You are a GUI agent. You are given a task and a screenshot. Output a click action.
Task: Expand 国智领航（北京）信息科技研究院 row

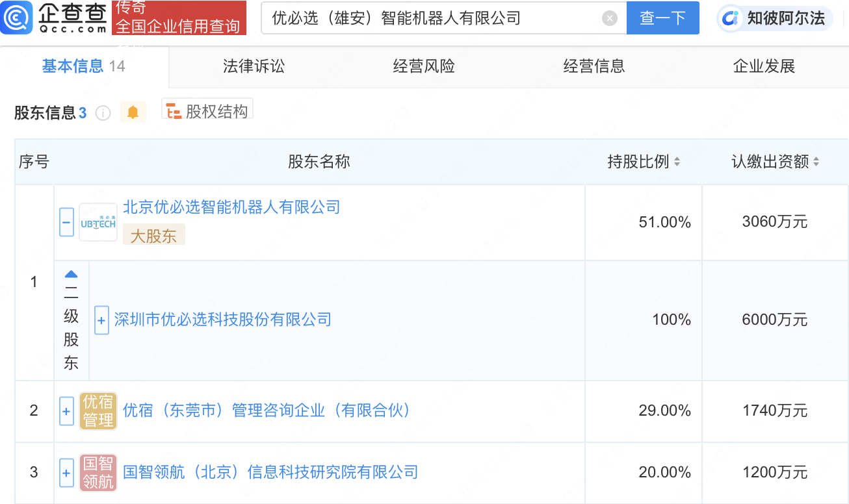pos(66,473)
